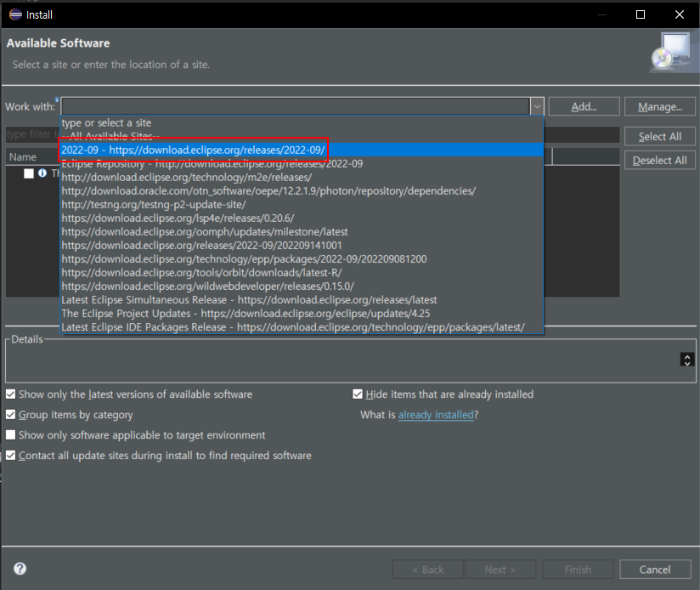Choose --All Available Sites-- entry
The height and width of the screenshot is (590, 700).
302,136
